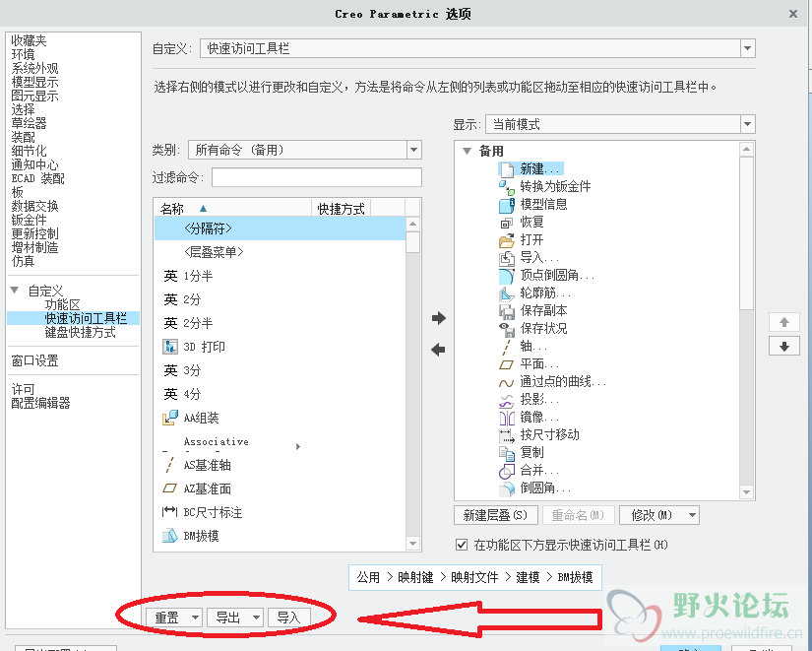Select 窗口设置 in the sidebar
Viewport: 812px width, 651px height.
tap(34, 360)
